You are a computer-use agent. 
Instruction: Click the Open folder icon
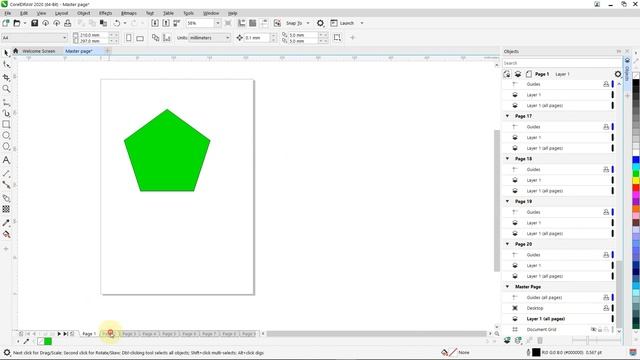pyautogui.click(x=17, y=23)
